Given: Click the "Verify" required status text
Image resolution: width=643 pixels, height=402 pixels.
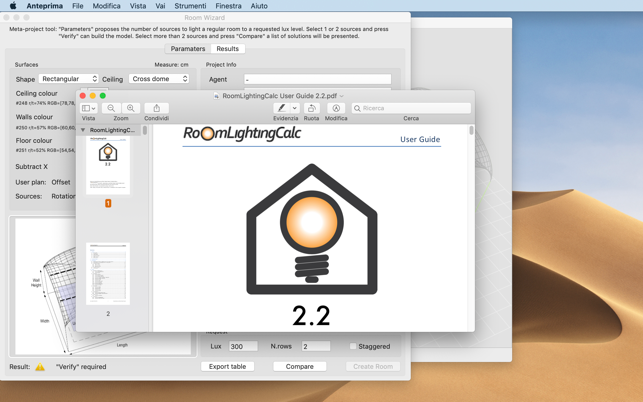Looking at the screenshot, I should point(81,367).
